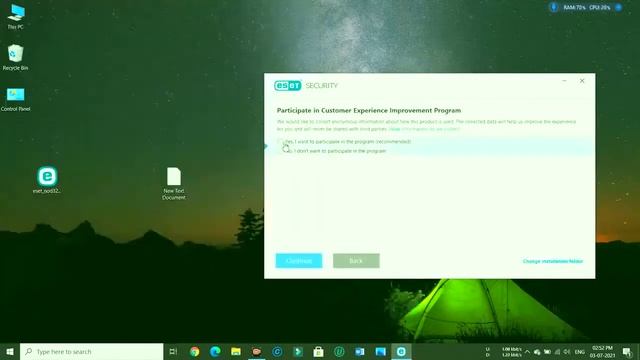Open the network status tray icon
This screenshot has width=640, height=360.
pyautogui.click(x=557, y=352)
